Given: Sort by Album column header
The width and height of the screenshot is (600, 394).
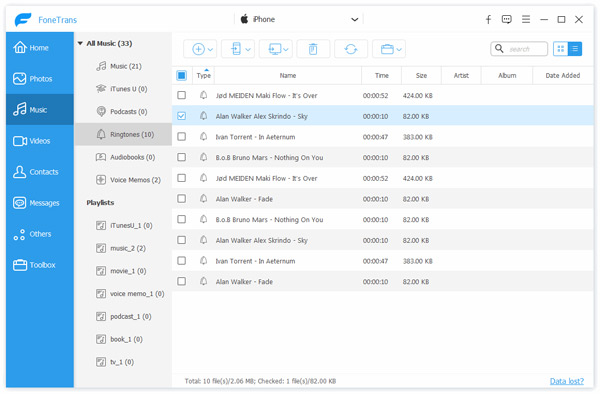Looking at the screenshot, I should pyautogui.click(x=507, y=75).
